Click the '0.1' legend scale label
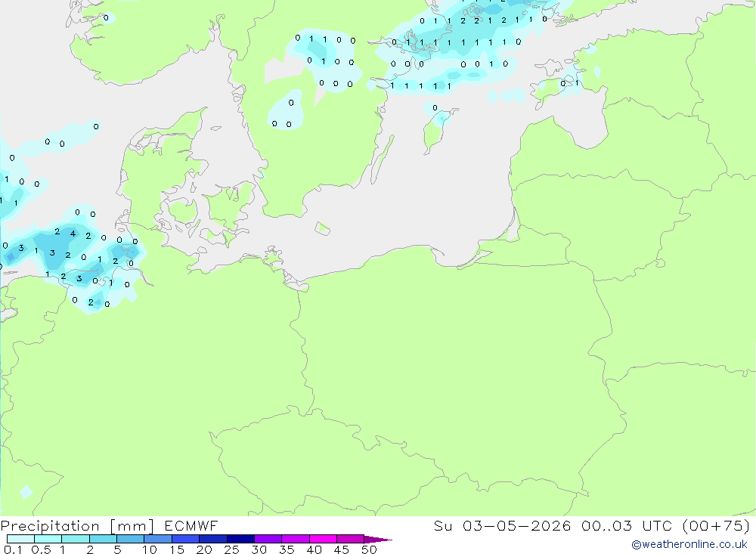756x554 pixels. click(x=13, y=549)
